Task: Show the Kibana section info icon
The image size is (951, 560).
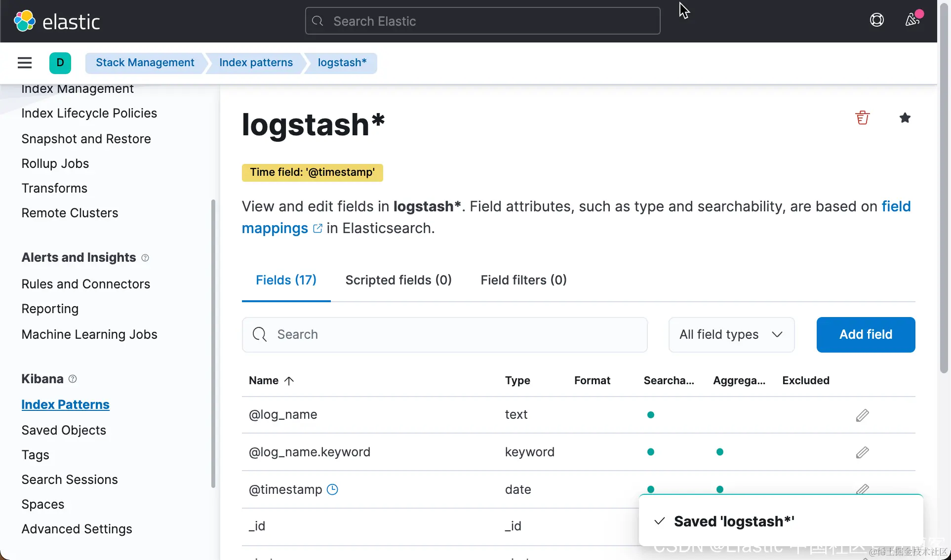Action: pyautogui.click(x=73, y=379)
